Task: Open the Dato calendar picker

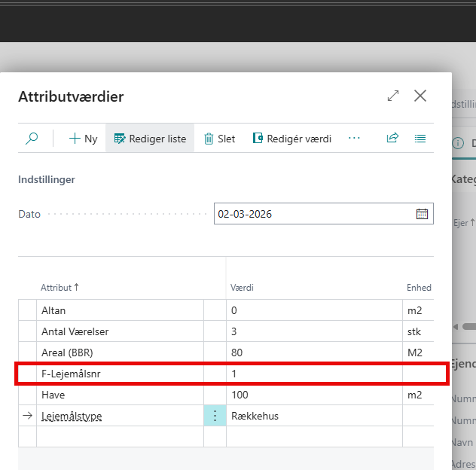Action: click(422, 214)
